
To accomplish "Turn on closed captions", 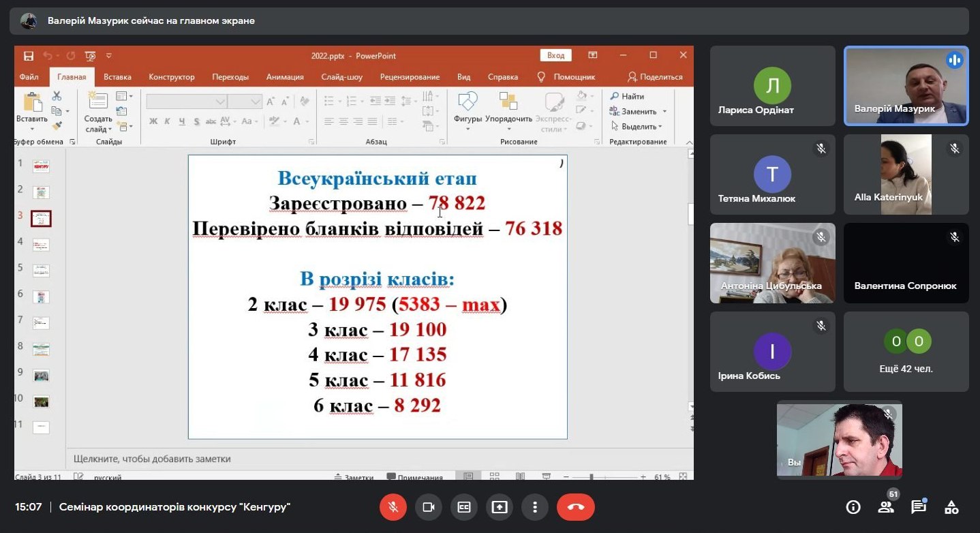I will pos(464,507).
